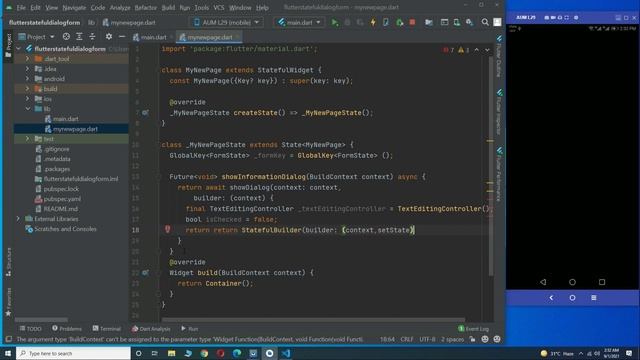Click the read-only lock icon in status bar
Viewport: 640px width, 360px height.
[x=472, y=339]
